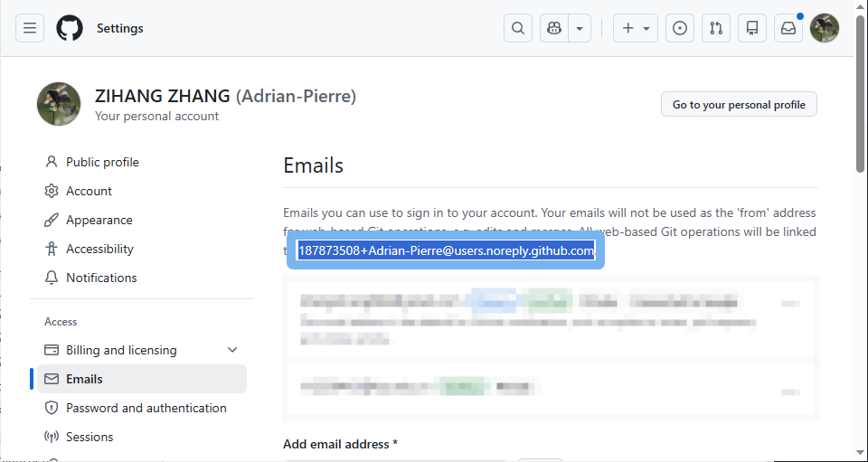Open the hamburger navigation menu
The image size is (868, 462).
pos(30,28)
